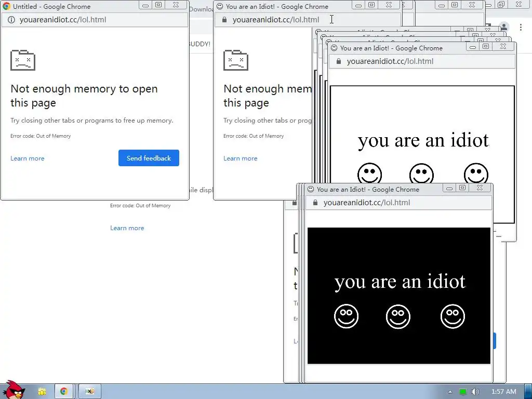Click Send feedback in the Untitled Chrome window
The height and width of the screenshot is (399, 532).
click(x=149, y=158)
